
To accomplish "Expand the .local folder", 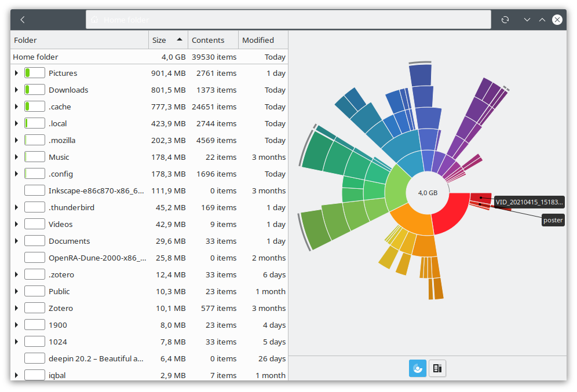I will pos(16,123).
